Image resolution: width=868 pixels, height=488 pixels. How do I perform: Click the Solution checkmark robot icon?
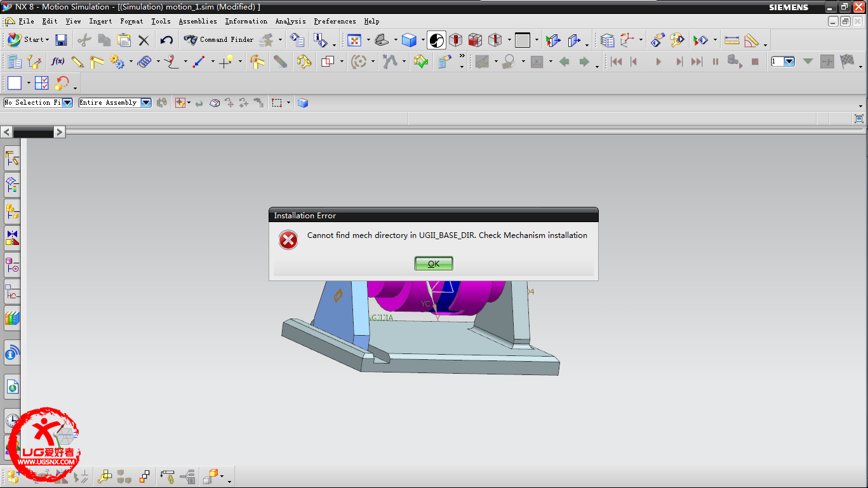click(x=421, y=62)
